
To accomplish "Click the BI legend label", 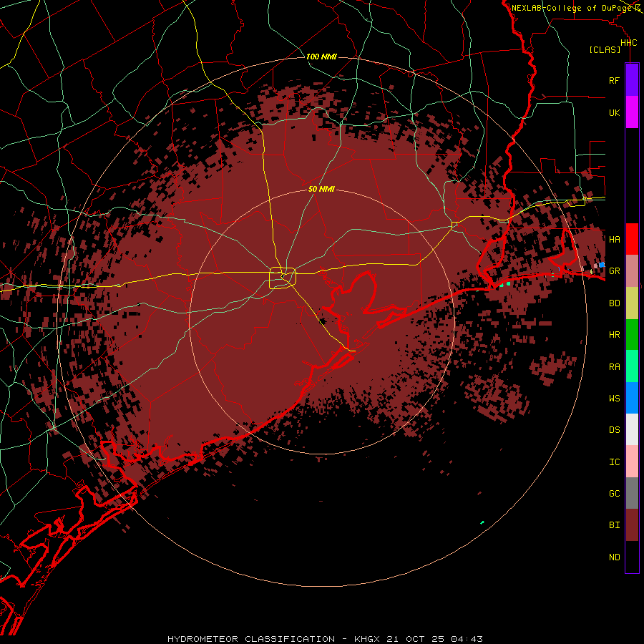I will point(614,525).
